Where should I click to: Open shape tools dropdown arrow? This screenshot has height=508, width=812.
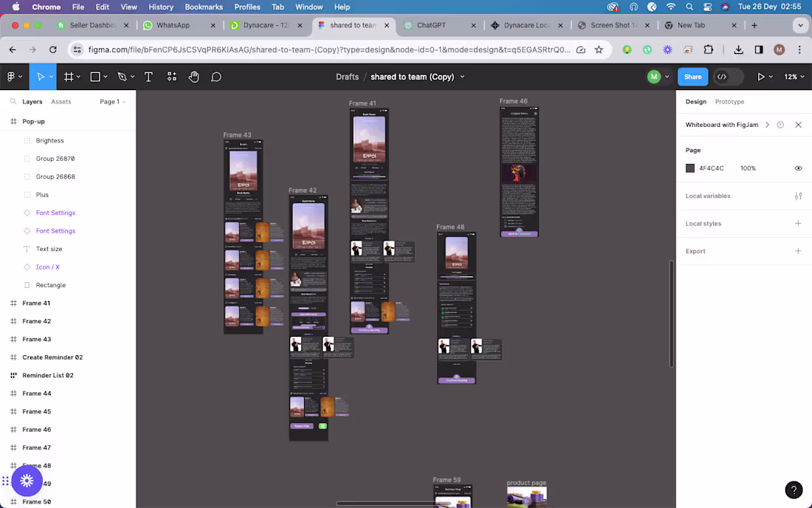pos(106,77)
